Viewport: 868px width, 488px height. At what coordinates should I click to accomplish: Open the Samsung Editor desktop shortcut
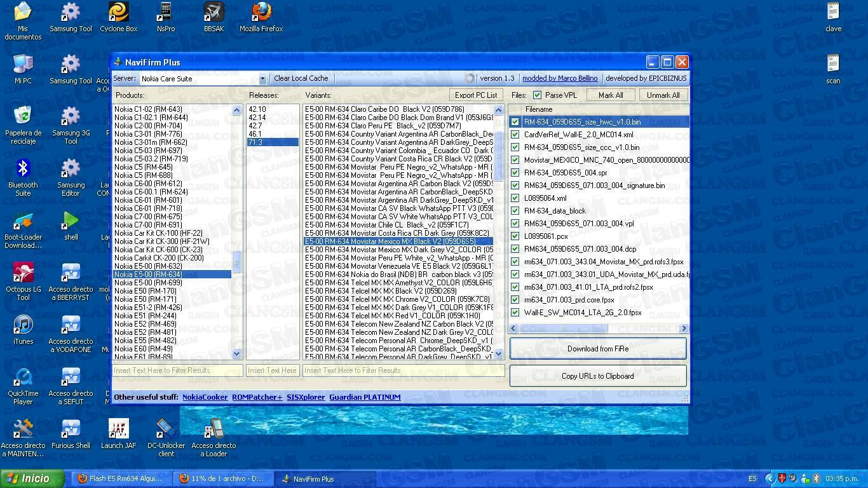click(71, 177)
